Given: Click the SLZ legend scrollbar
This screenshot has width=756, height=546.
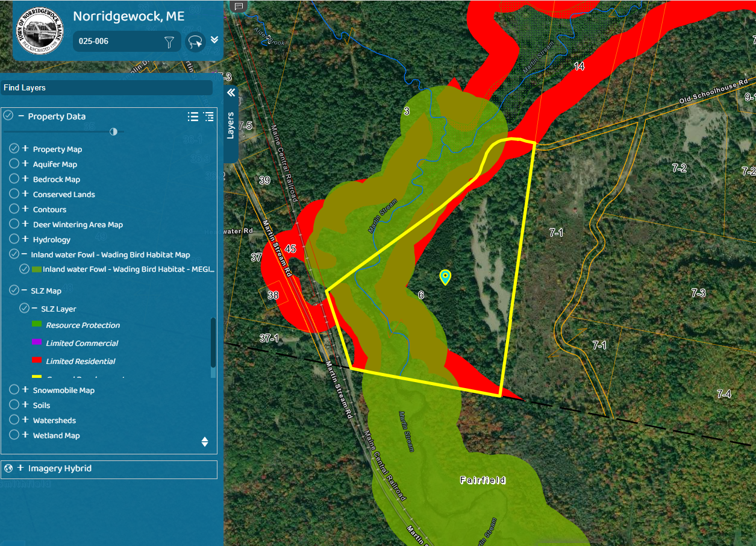Looking at the screenshot, I should pyautogui.click(x=213, y=343).
